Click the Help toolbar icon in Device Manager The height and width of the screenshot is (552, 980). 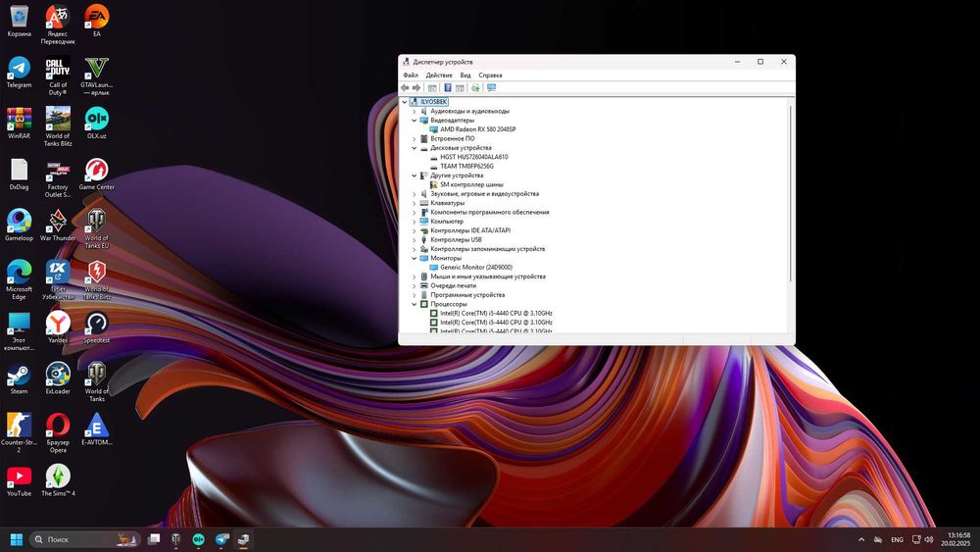click(447, 87)
